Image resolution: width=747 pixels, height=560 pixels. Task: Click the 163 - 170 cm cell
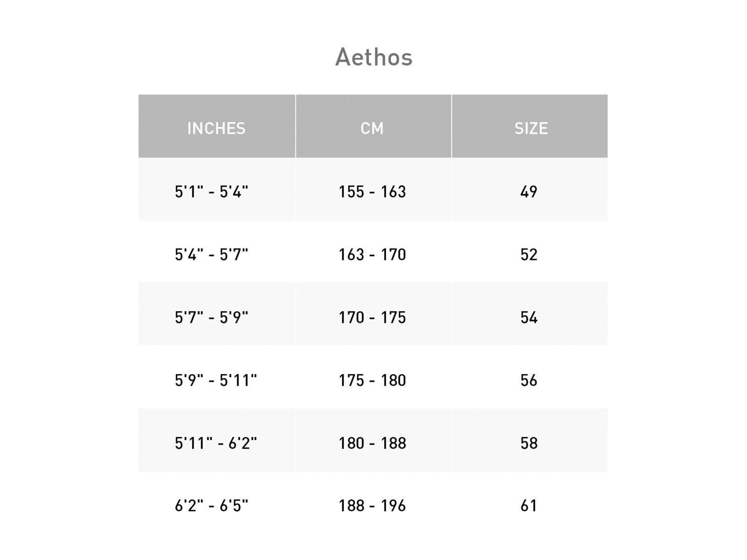[372, 255]
